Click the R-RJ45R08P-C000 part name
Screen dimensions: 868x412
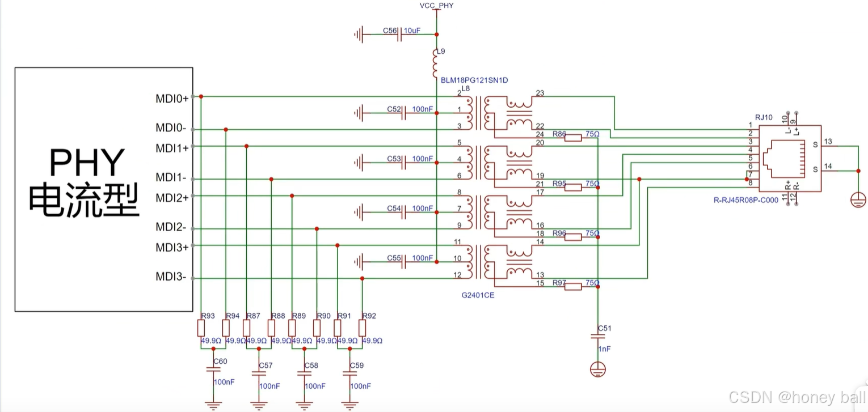click(x=745, y=200)
